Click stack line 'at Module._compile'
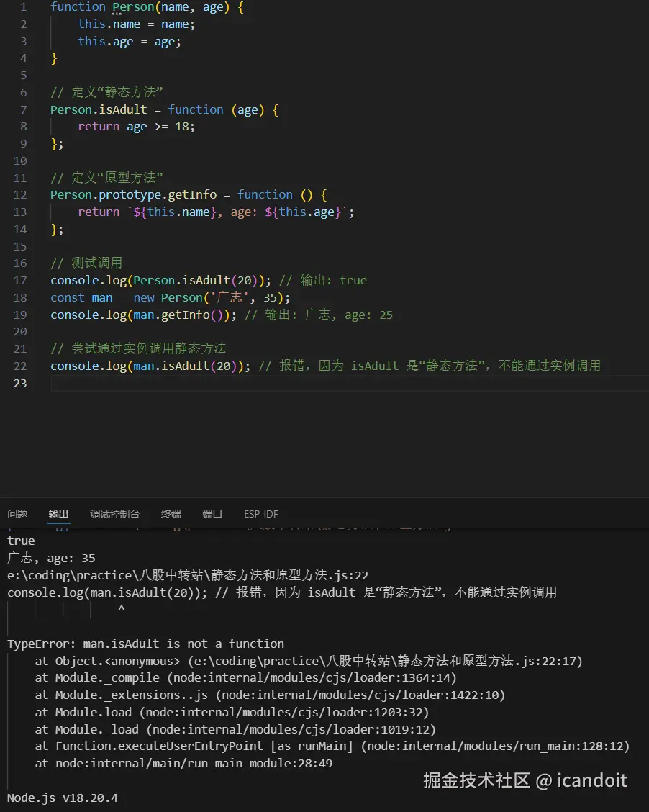This screenshot has width=649, height=812. pyautogui.click(x=246, y=678)
